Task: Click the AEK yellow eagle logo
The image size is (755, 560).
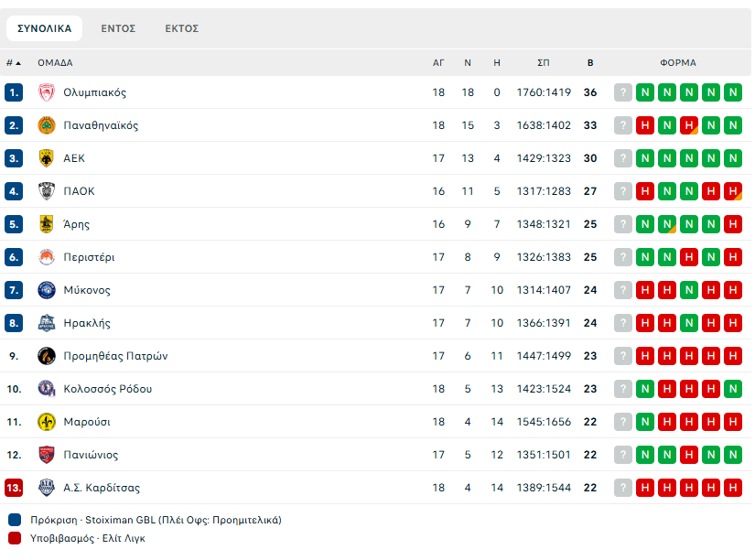Action: pyautogui.click(x=47, y=158)
